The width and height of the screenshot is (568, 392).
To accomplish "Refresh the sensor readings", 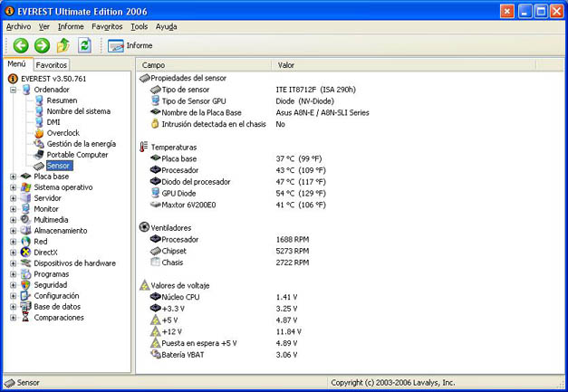I will (x=84, y=45).
